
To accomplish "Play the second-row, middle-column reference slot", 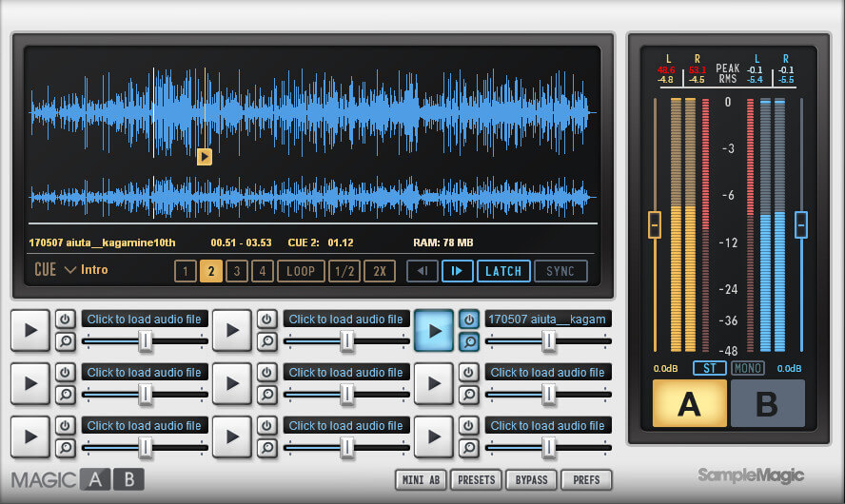I will pyautogui.click(x=232, y=383).
